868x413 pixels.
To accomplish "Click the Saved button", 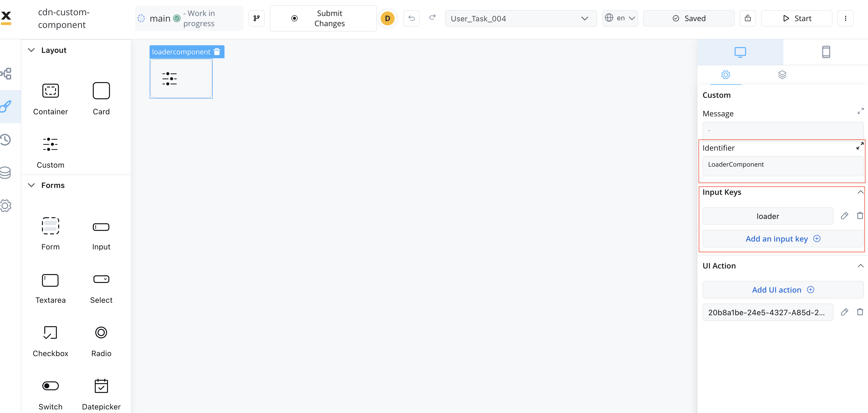I will [688, 18].
